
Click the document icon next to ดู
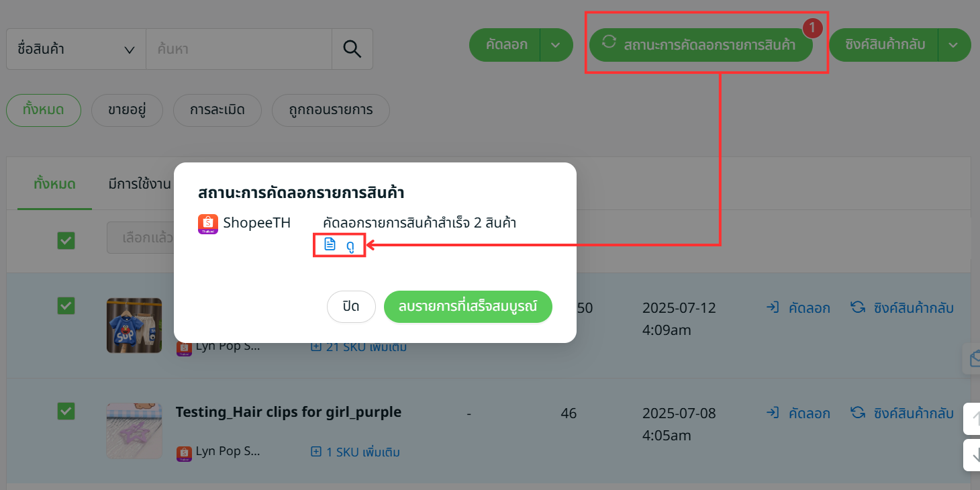tap(330, 244)
